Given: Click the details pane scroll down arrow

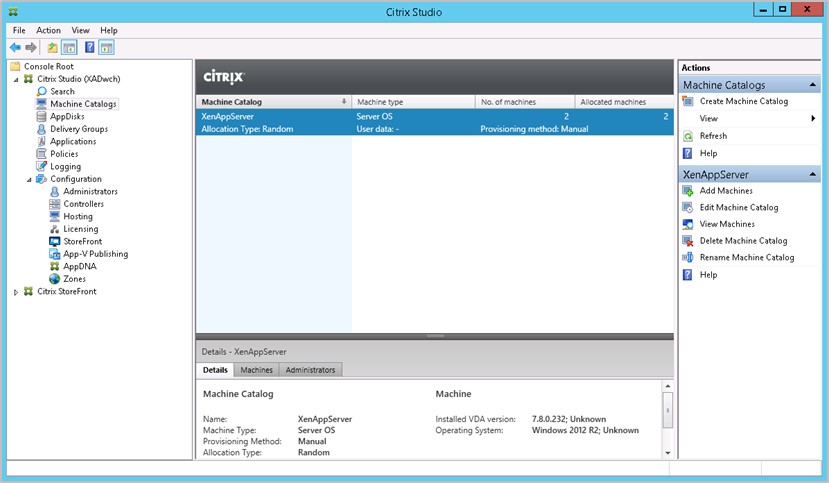Looking at the screenshot, I should 667,453.
